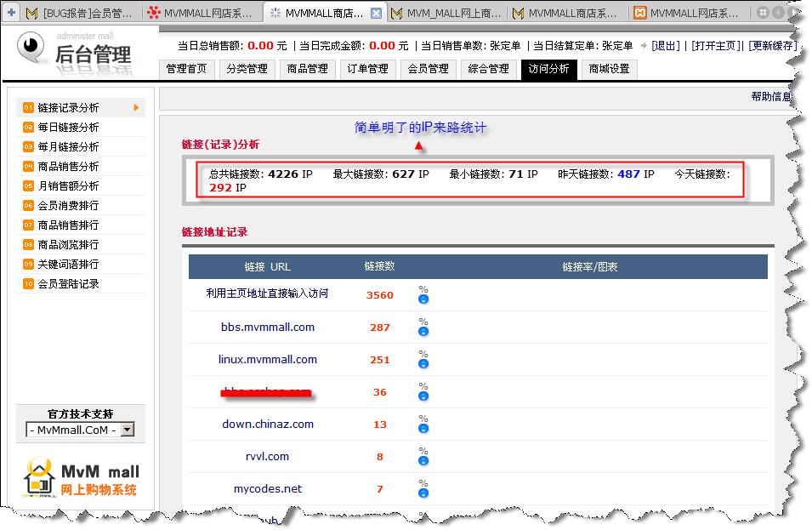Select 关键词语排行 in the sidebar
The image size is (812, 530).
81,265
